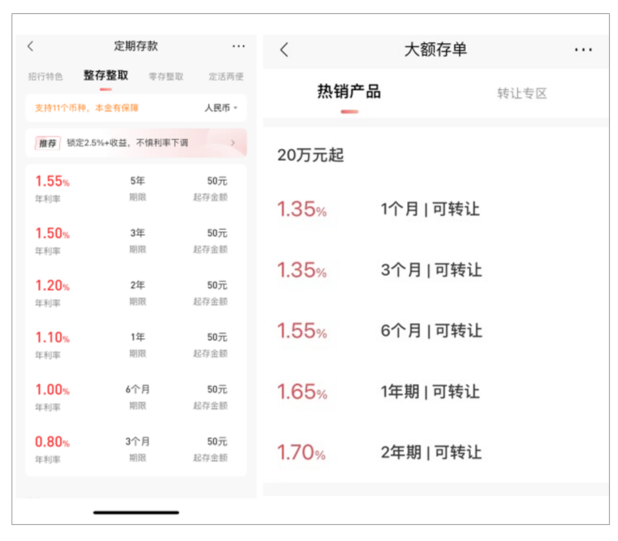Tap the back arrow on 大额存单
The width and height of the screenshot is (618, 541).
(284, 50)
